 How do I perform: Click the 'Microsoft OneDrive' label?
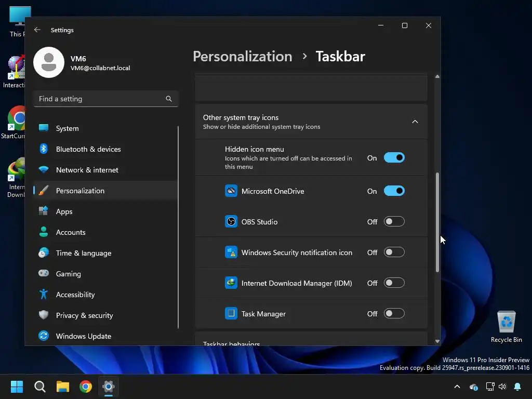pyautogui.click(x=272, y=191)
